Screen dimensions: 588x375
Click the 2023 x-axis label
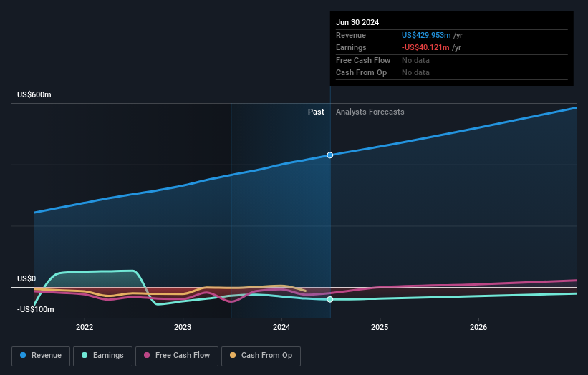coord(183,327)
